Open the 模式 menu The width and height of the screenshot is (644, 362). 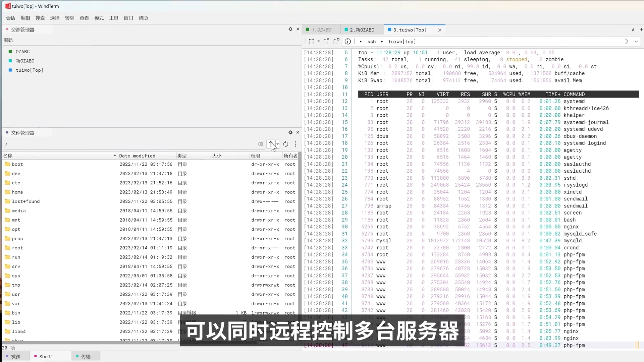click(x=99, y=18)
